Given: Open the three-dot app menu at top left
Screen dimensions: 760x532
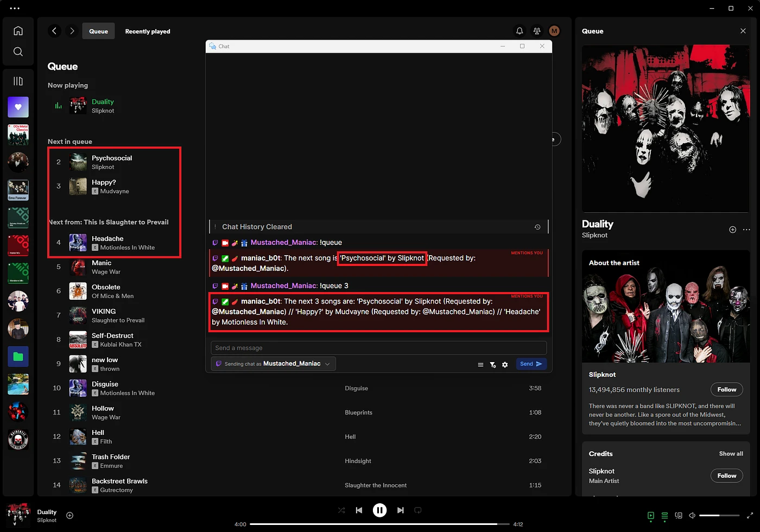Looking at the screenshot, I should (15, 8).
